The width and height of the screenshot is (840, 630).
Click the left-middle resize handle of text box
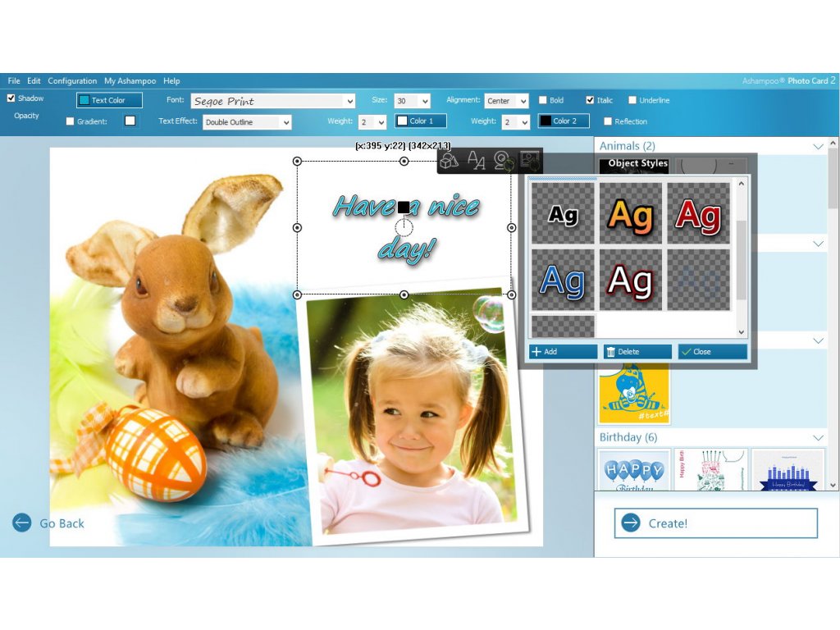[297, 228]
